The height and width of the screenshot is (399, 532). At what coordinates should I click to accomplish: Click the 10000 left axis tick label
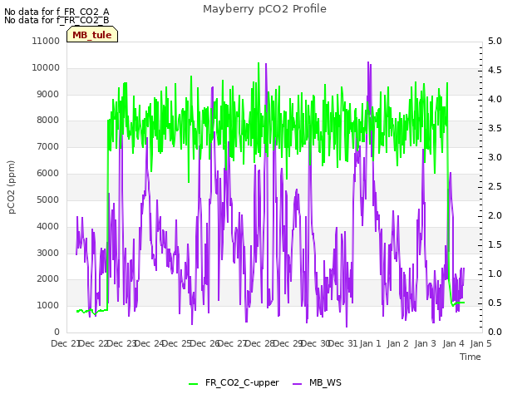pyautogui.click(x=46, y=67)
